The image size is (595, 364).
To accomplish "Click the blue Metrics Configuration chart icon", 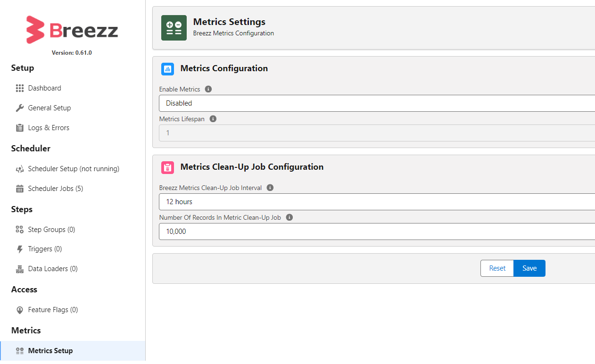I will (x=167, y=69).
